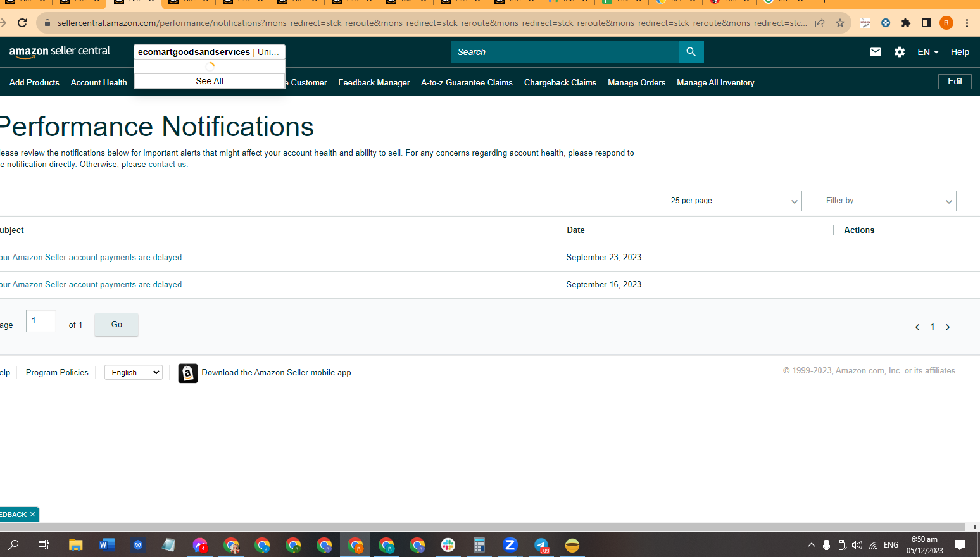Click the page number input field
This screenshot has width=980, height=557.
click(x=41, y=321)
